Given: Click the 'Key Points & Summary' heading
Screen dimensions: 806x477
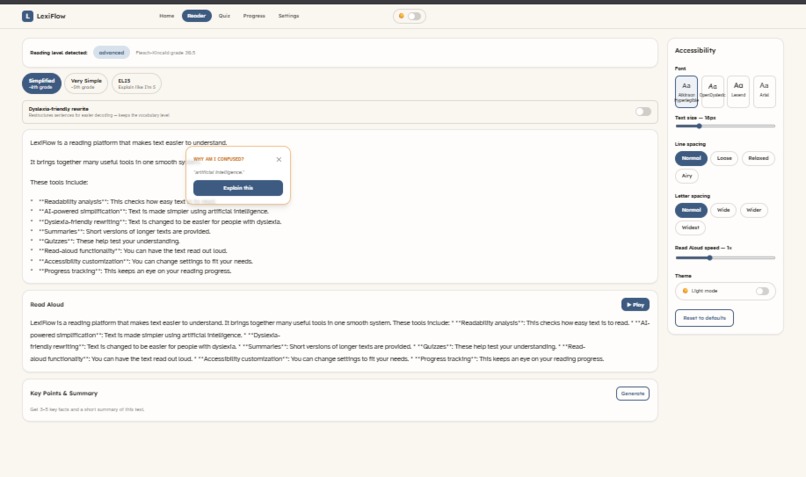Looking at the screenshot, I should pos(64,393).
